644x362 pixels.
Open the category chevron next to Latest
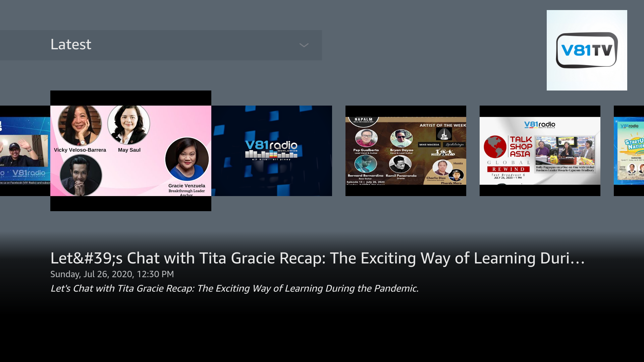[304, 45]
